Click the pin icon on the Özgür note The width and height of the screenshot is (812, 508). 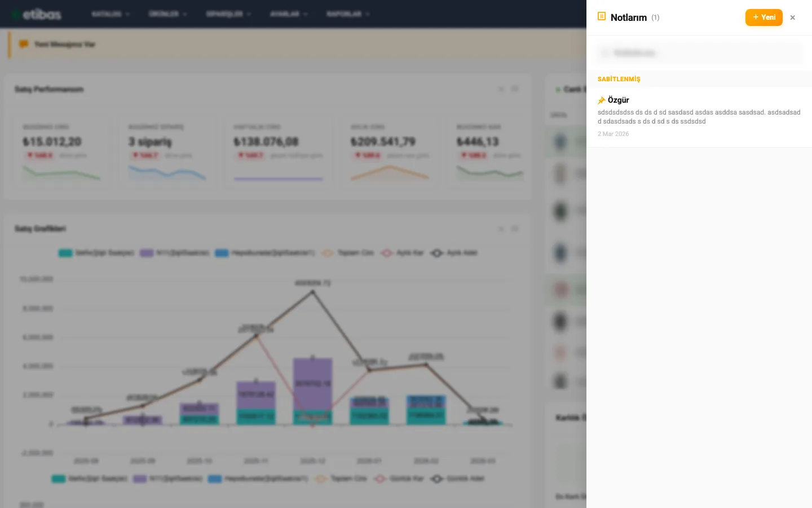click(x=602, y=100)
